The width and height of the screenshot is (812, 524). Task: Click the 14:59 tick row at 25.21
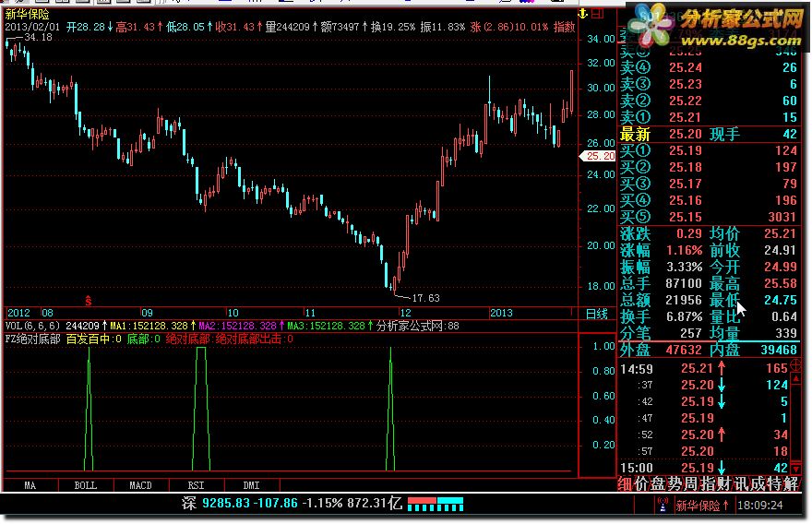pyautogui.click(x=704, y=369)
